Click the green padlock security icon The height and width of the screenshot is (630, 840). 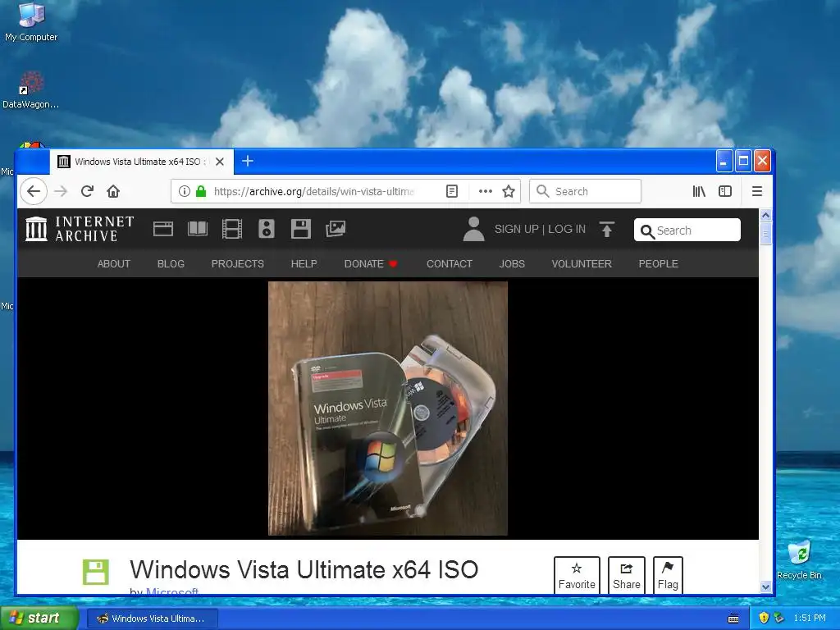click(x=201, y=191)
